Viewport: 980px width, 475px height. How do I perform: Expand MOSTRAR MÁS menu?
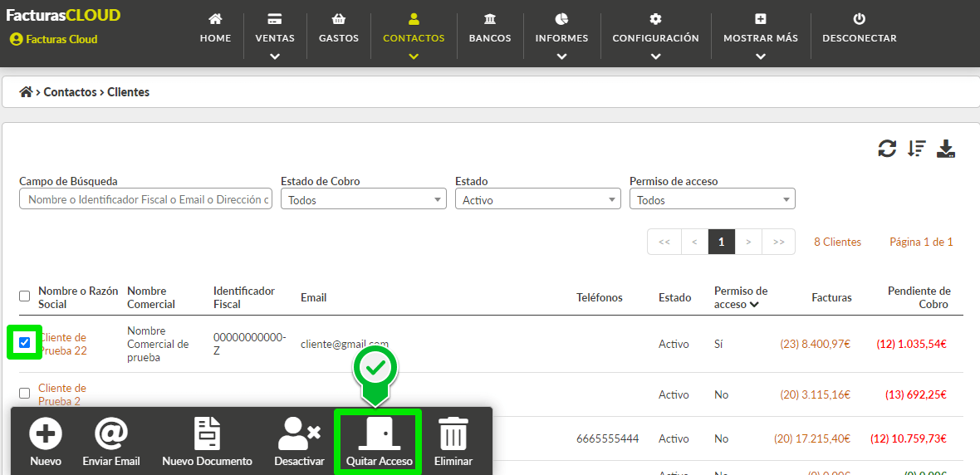click(761, 37)
